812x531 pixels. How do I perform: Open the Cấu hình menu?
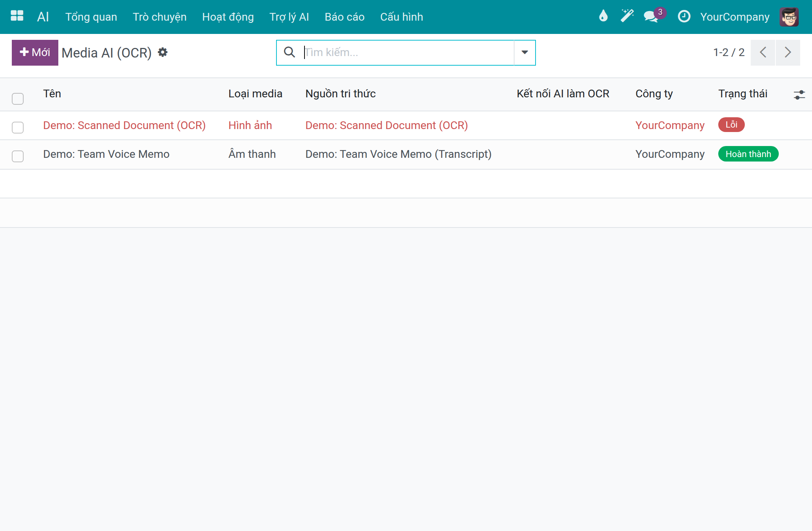(x=402, y=17)
